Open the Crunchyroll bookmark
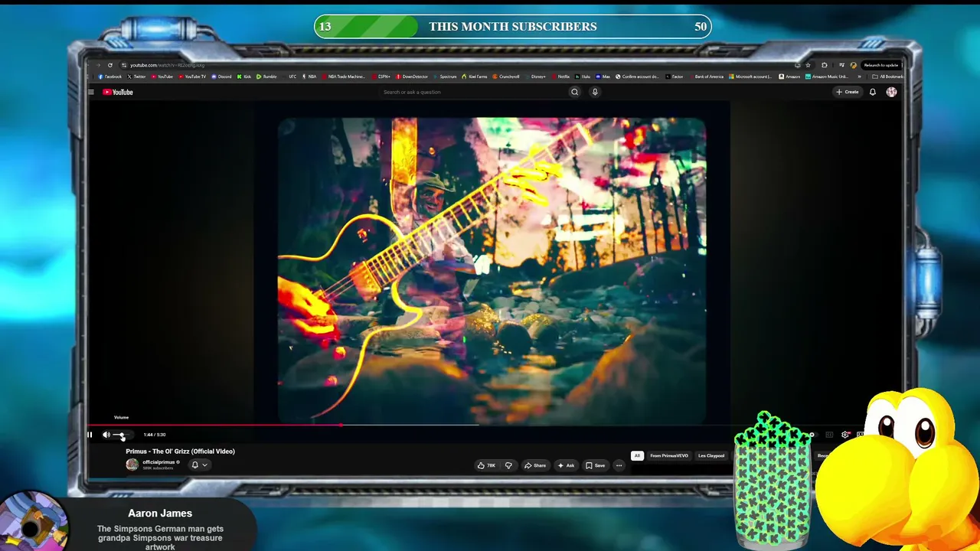The height and width of the screenshot is (551, 980). (506, 77)
